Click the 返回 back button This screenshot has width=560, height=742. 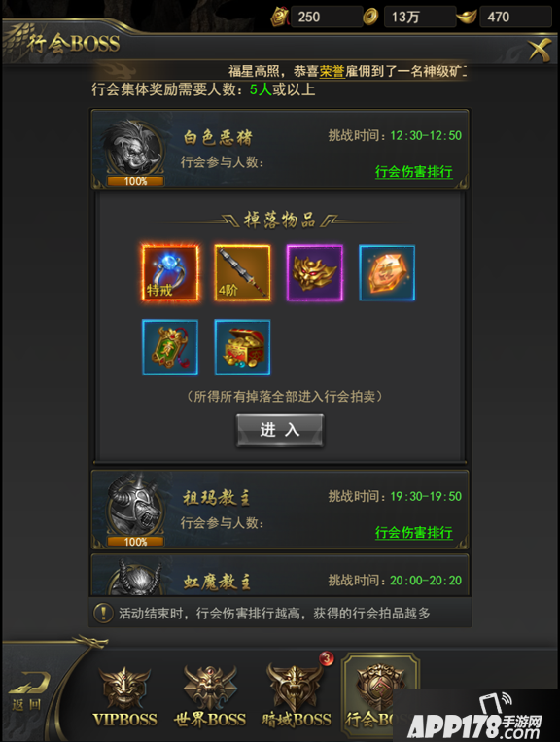pyautogui.click(x=30, y=691)
